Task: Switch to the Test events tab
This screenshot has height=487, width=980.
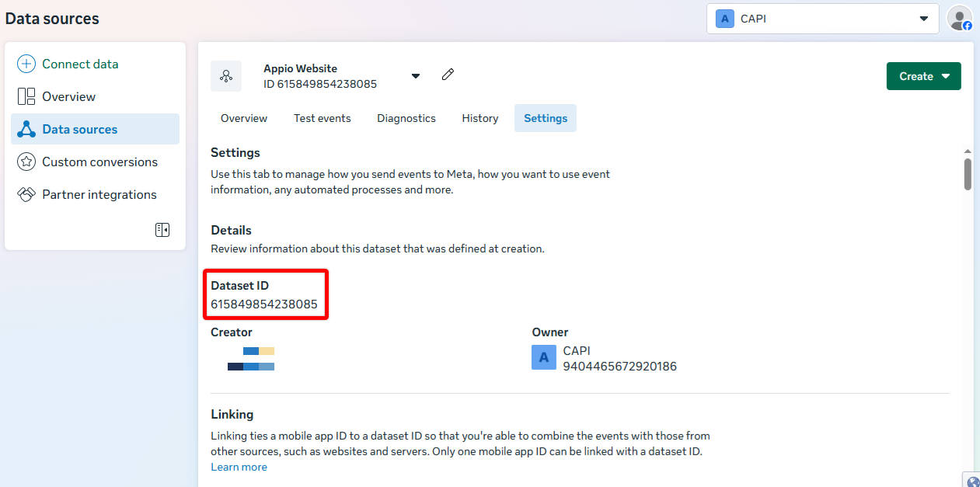Action: (323, 118)
